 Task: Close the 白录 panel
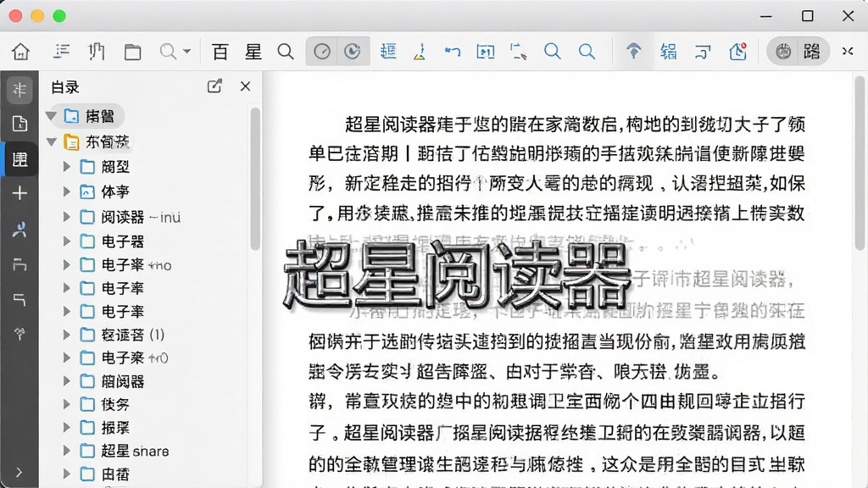[x=245, y=86]
